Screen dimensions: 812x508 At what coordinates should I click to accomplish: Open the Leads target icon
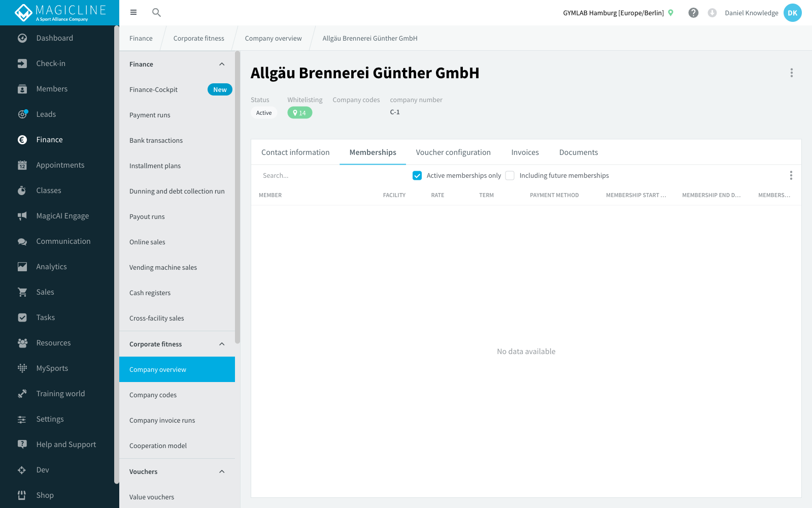click(x=22, y=114)
